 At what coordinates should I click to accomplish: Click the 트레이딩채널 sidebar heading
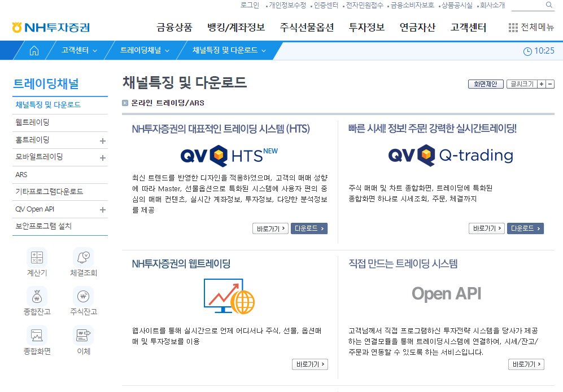point(46,84)
